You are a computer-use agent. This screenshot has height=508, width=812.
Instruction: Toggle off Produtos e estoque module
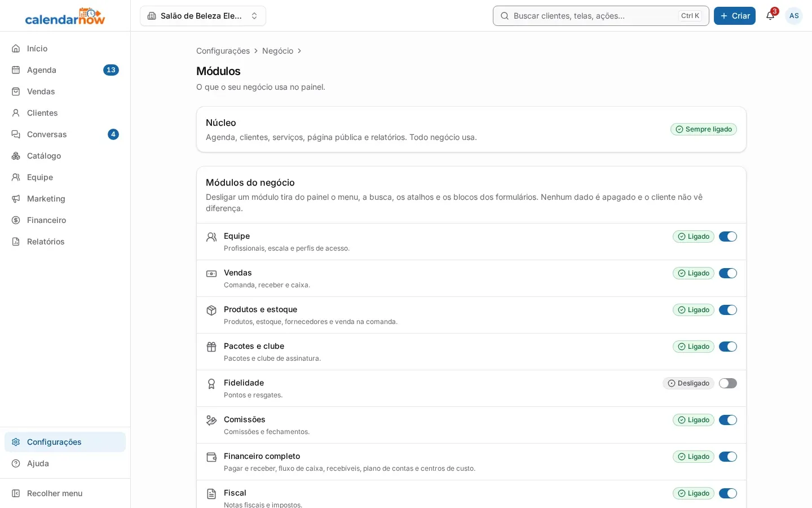pos(728,310)
